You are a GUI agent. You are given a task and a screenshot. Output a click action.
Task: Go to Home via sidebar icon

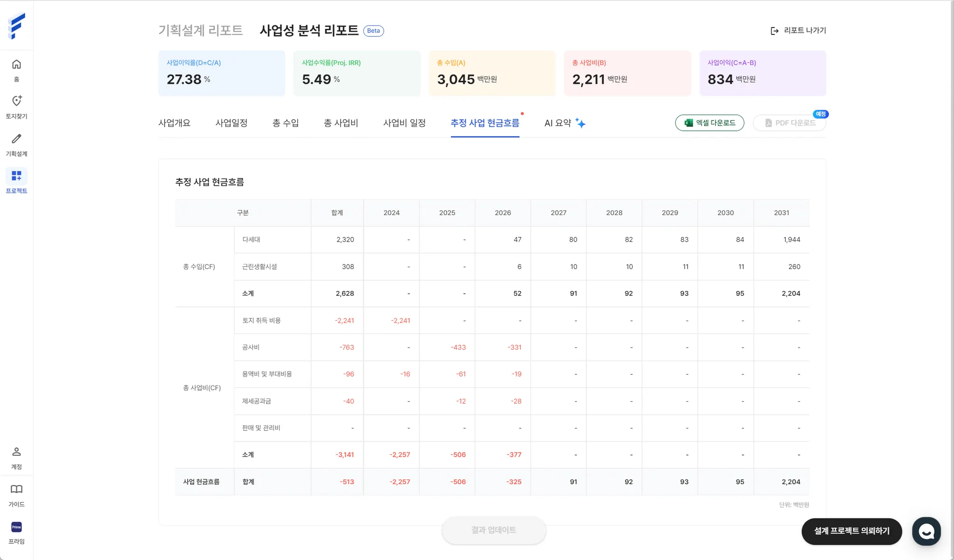(x=16, y=64)
